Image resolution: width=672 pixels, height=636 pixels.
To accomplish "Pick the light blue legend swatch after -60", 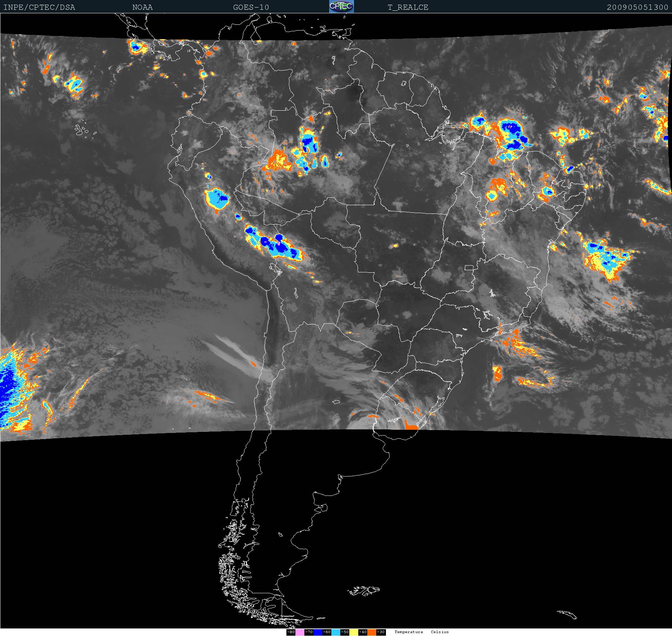I will click(x=336, y=632).
